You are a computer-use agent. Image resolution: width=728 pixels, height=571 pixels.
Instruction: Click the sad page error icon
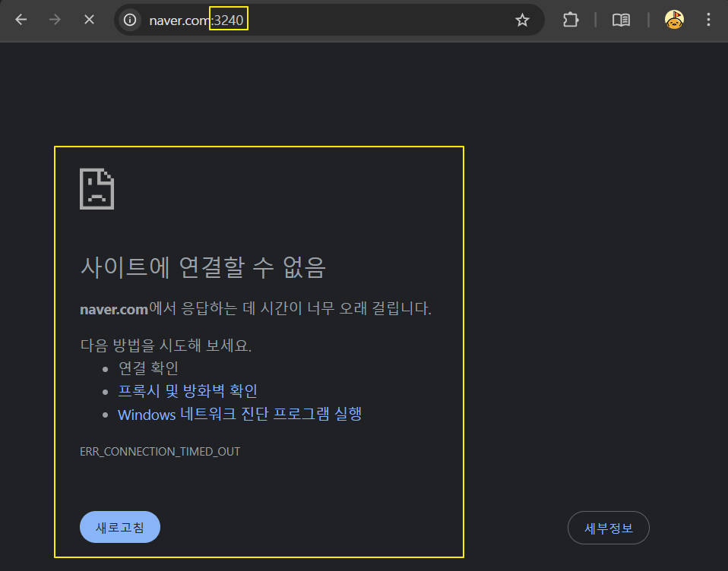97,189
